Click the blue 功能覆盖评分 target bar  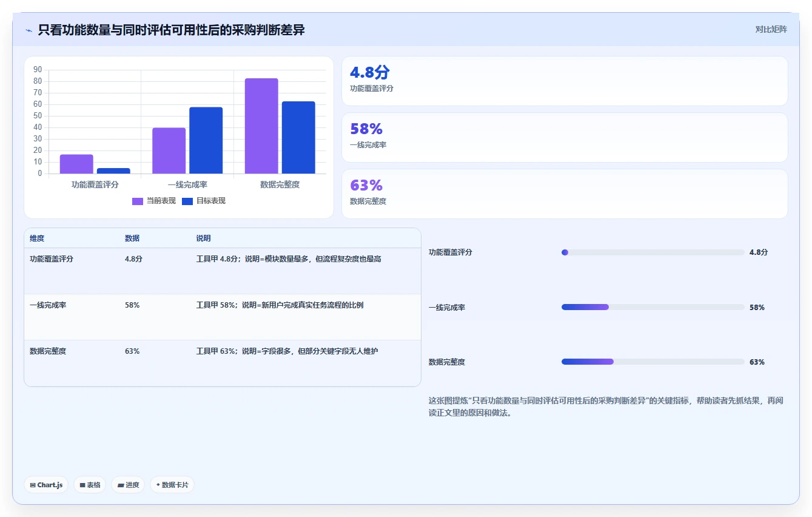(113, 171)
